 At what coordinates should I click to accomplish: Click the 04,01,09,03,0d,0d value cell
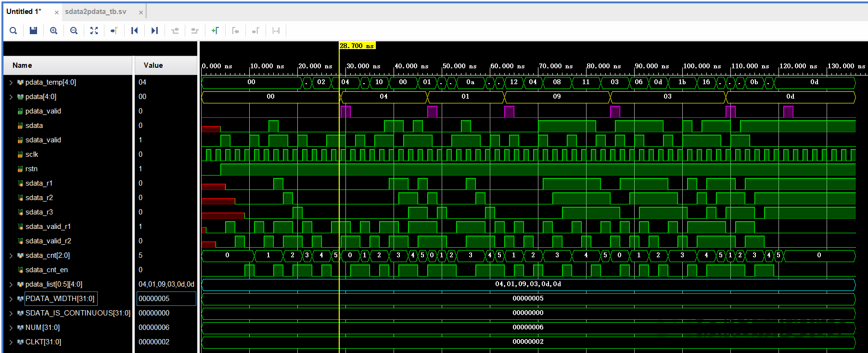click(166, 284)
